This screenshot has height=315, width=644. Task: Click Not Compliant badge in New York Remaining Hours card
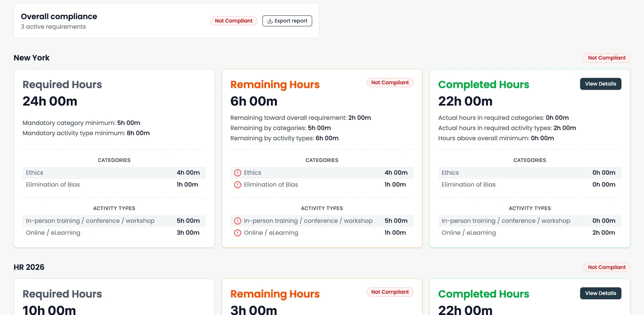pos(390,82)
